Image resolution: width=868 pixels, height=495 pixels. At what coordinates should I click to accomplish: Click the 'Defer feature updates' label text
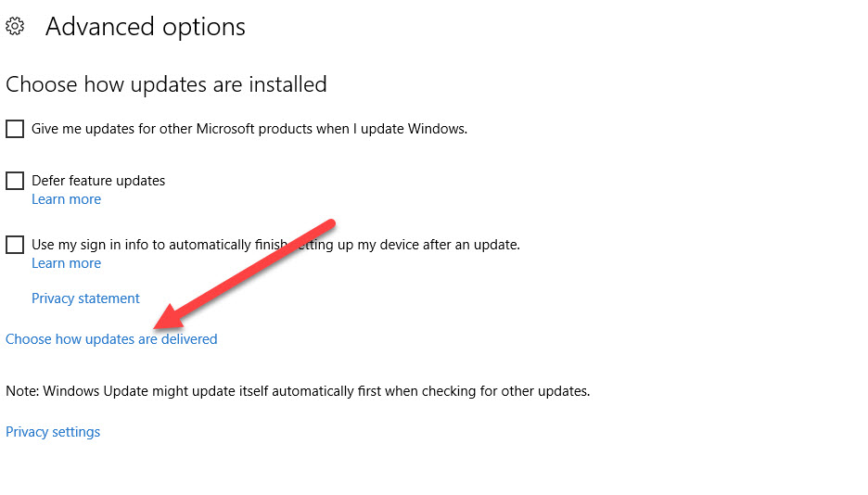pos(98,181)
